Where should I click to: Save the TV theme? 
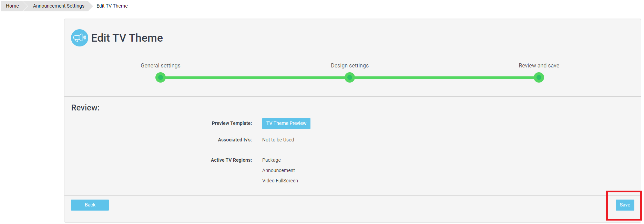[x=625, y=205]
